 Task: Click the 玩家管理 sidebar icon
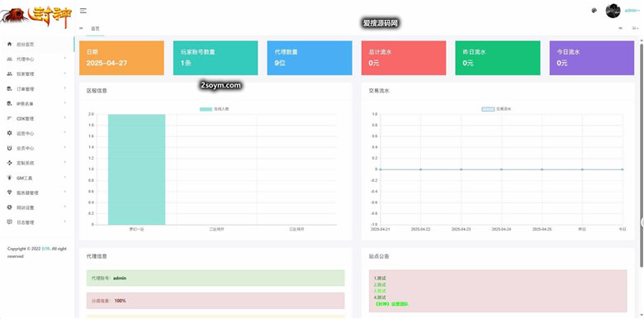click(x=9, y=74)
